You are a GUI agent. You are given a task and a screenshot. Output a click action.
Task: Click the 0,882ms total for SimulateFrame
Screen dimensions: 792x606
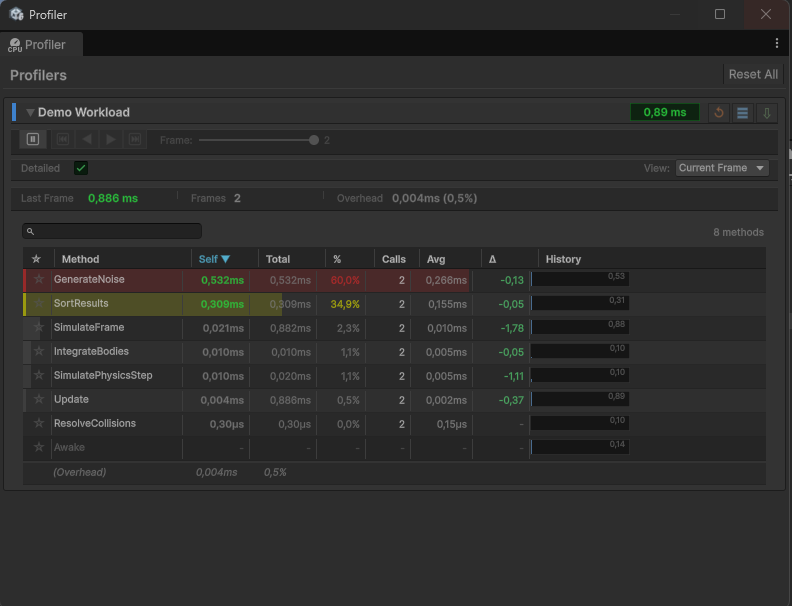pos(290,328)
